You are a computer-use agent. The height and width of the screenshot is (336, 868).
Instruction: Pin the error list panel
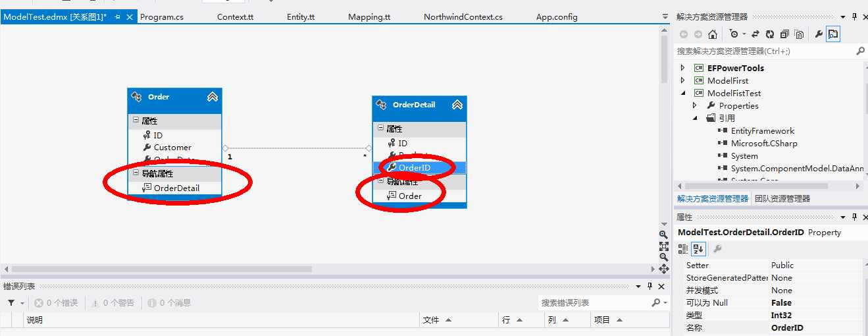pyautogui.click(x=650, y=286)
